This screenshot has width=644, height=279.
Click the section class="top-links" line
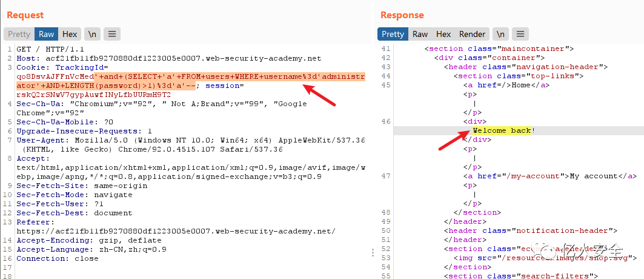click(x=519, y=76)
